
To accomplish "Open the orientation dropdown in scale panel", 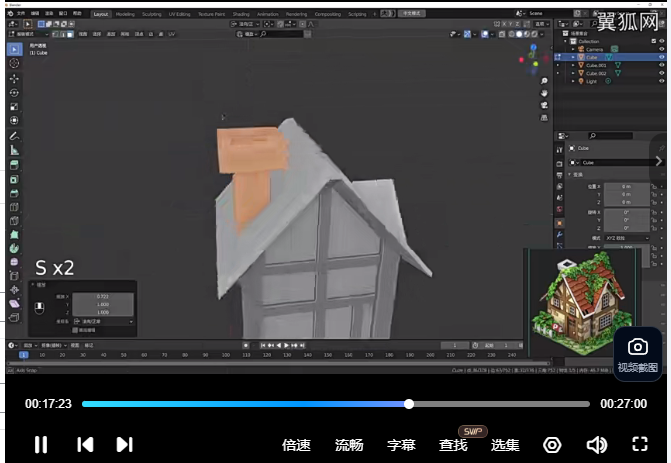I will pyautogui.click(x=102, y=321).
